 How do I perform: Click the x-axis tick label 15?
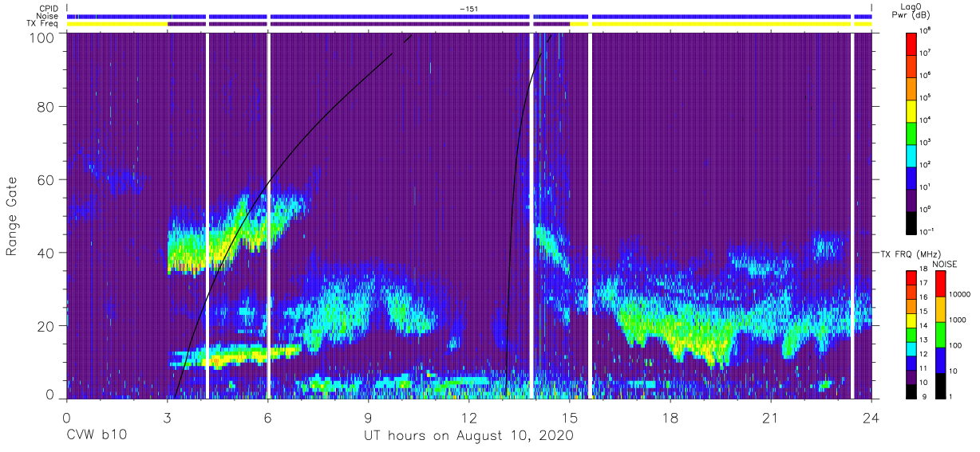click(570, 417)
